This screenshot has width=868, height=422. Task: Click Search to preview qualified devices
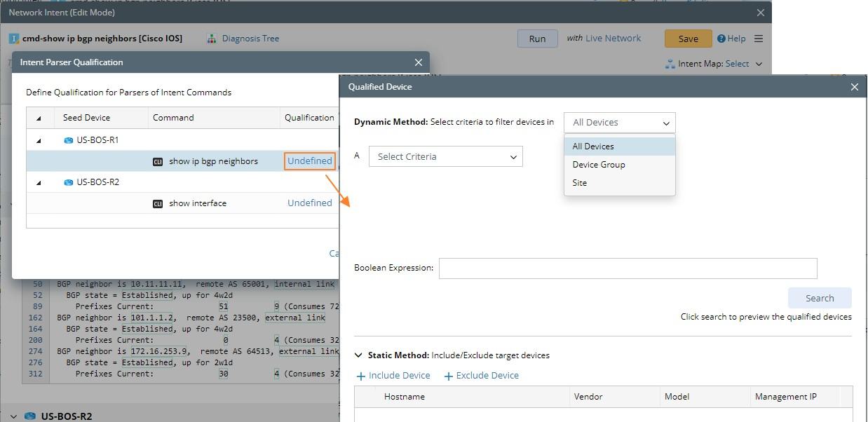coord(819,298)
